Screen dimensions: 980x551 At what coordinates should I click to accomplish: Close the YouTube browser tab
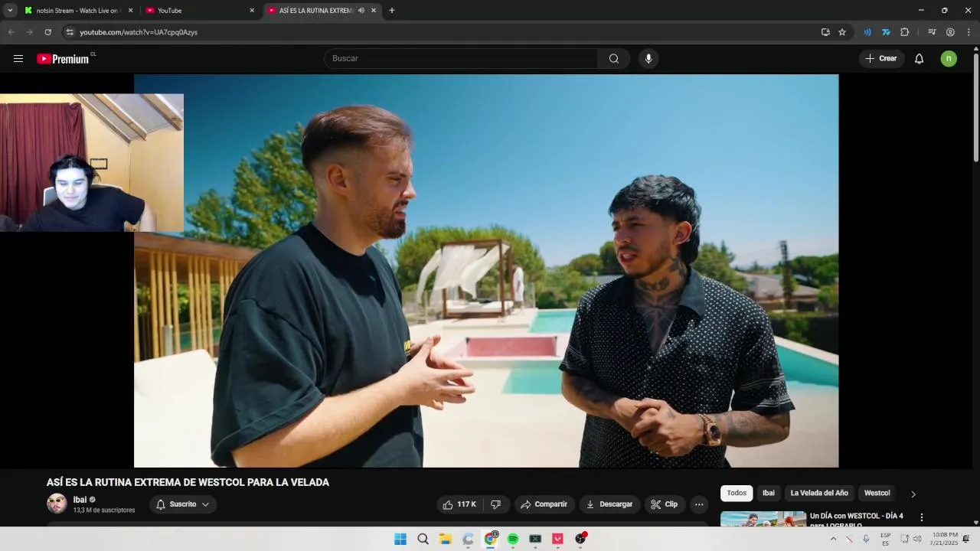[252, 11]
